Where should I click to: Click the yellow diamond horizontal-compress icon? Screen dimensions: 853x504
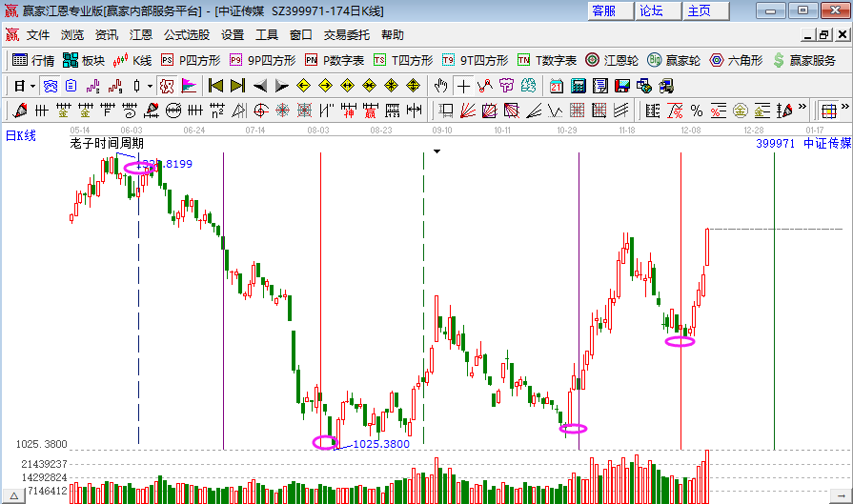(x=369, y=86)
